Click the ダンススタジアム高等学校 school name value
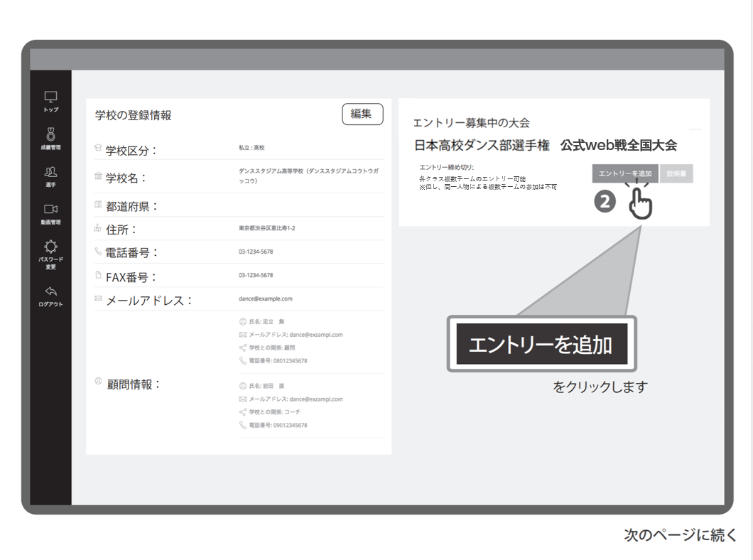The height and width of the screenshot is (560, 753). pos(309,176)
